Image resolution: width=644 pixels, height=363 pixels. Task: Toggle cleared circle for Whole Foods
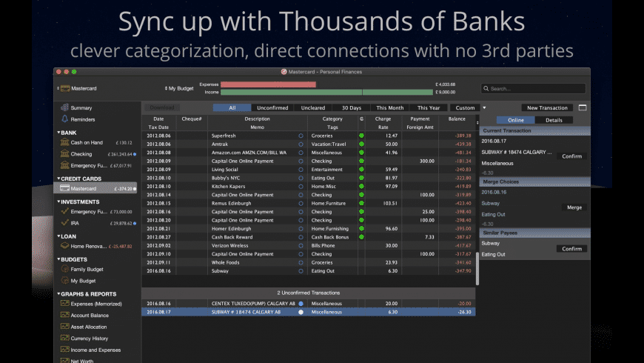[x=301, y=262]
